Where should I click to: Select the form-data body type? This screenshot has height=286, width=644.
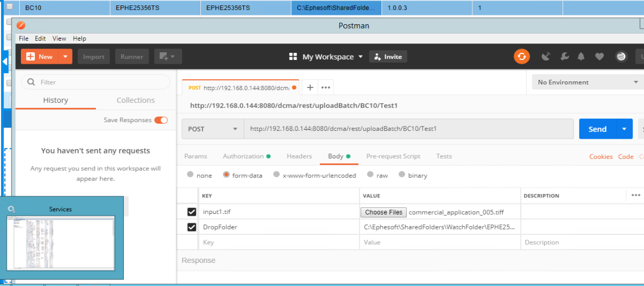226,174
